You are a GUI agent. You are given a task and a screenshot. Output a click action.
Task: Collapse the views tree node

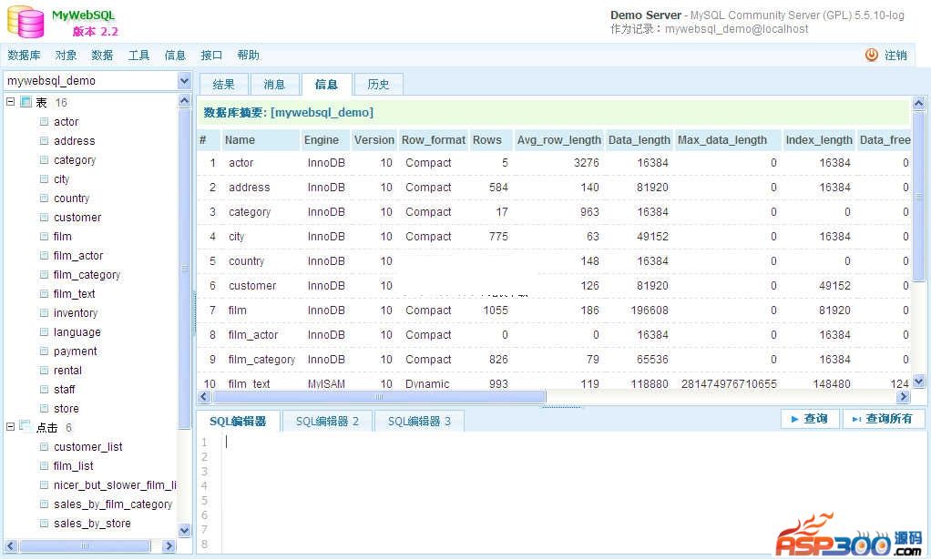11,427
